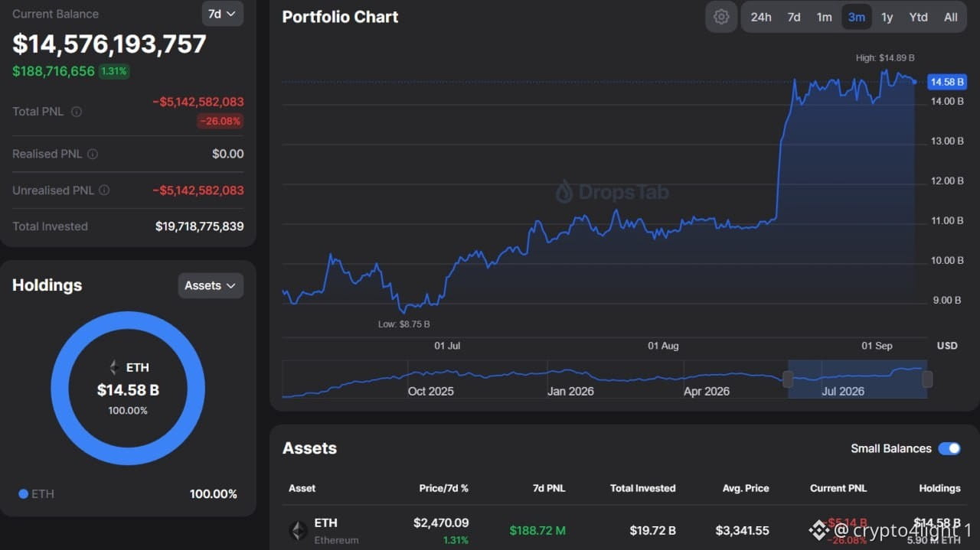This screenshot has height=550, width=980.
Task: Click info icon beside Unrealised PNL
Action: coord(104,190)
